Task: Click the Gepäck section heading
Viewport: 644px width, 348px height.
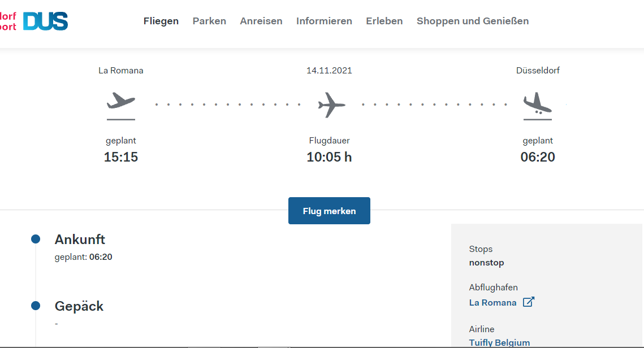Action: pos(79,306)
